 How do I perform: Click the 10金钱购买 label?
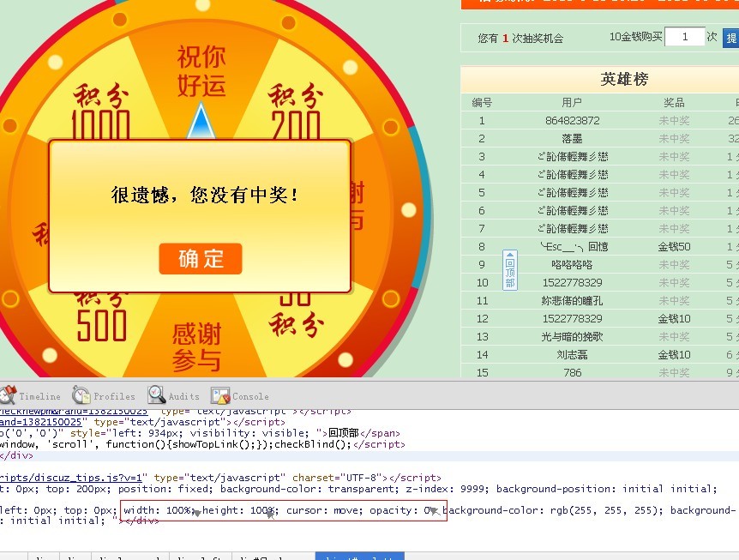click(x=636, y=37)
